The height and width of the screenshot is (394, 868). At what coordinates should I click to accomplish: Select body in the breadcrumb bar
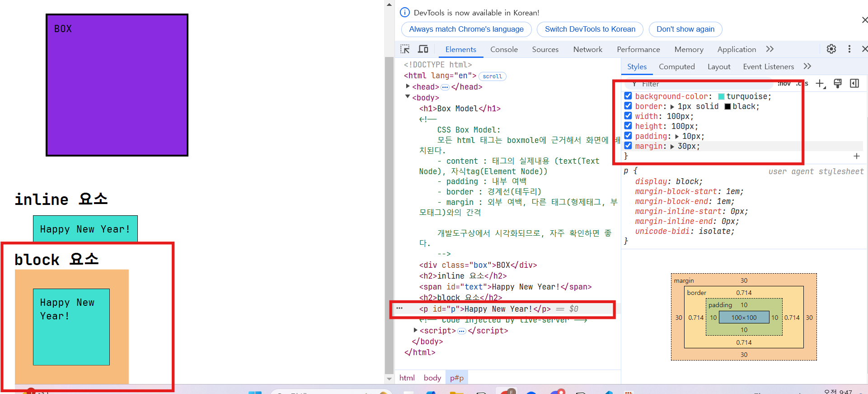tap(432, 378)
